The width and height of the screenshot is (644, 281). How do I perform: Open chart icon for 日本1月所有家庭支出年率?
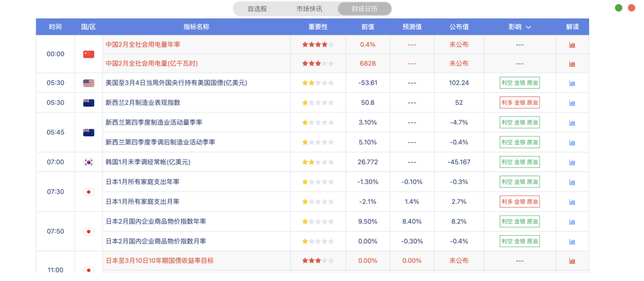pos(572,182)
